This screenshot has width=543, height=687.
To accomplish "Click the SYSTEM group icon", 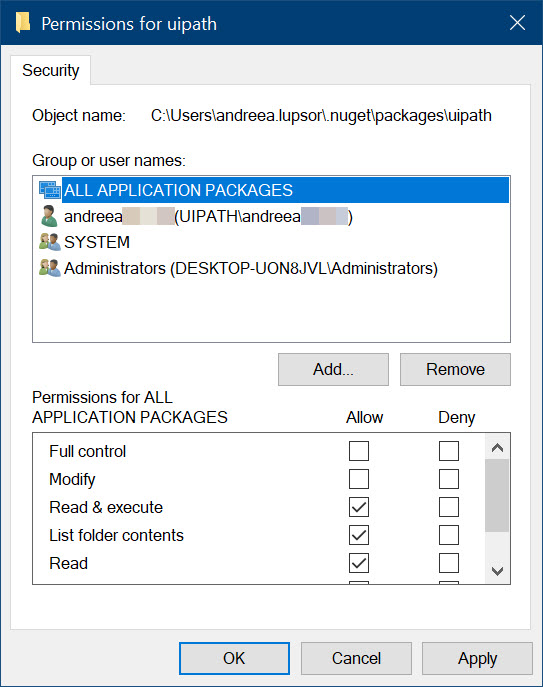I will (x=50, y=242).
